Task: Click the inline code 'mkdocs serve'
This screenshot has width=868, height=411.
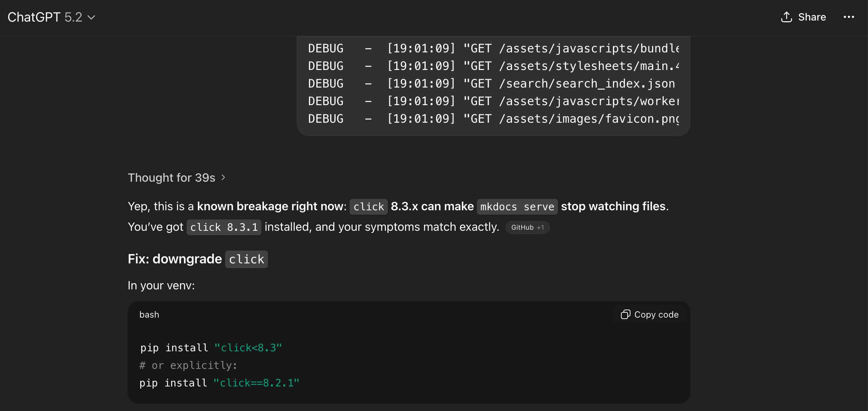Action: point(517,207)
